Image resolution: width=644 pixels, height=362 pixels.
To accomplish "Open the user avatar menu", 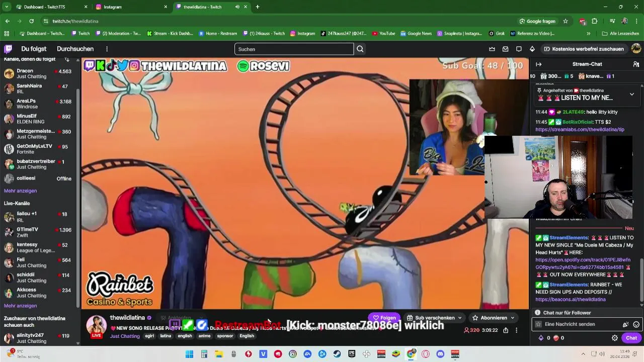I will pos(636,49).
